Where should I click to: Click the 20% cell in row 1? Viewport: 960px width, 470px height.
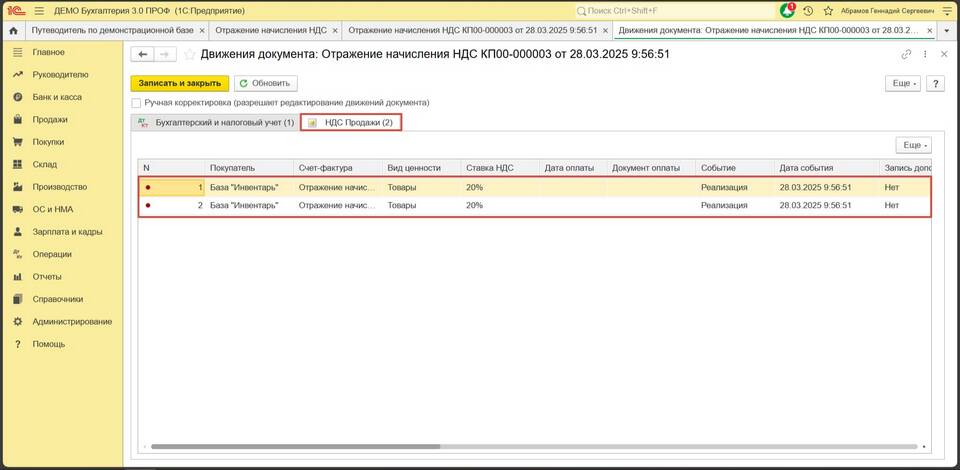point(500,187)
